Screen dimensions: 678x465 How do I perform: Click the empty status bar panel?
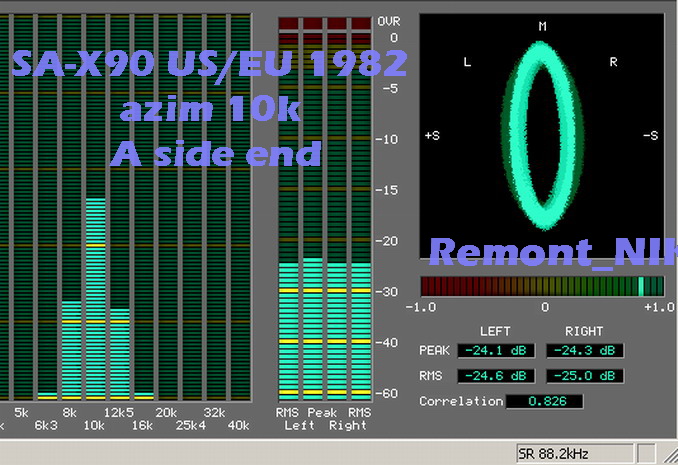click(645, 453)
